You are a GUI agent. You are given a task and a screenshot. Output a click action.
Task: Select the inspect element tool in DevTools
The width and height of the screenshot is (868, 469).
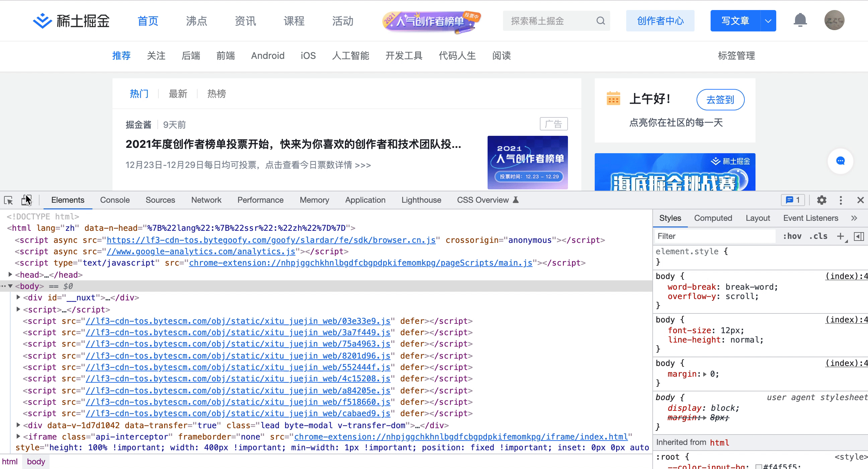point(8,200)
